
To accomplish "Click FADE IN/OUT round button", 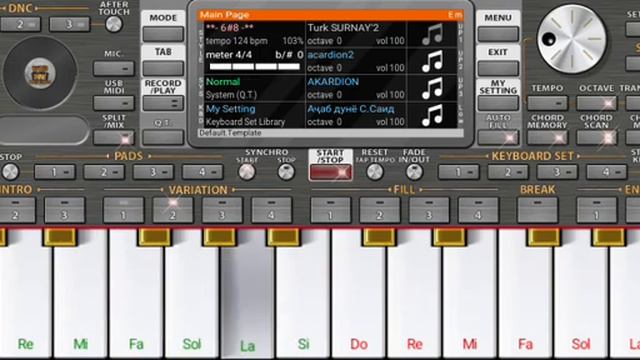I will coord(414,172).
